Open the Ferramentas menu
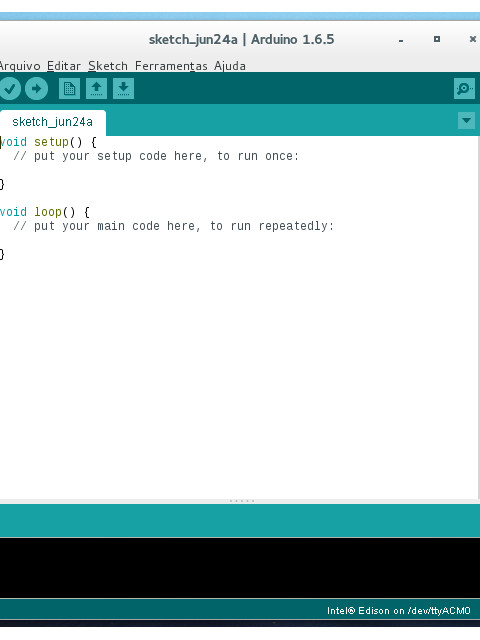This screenshot has height=640, width=480. (171, 66)
